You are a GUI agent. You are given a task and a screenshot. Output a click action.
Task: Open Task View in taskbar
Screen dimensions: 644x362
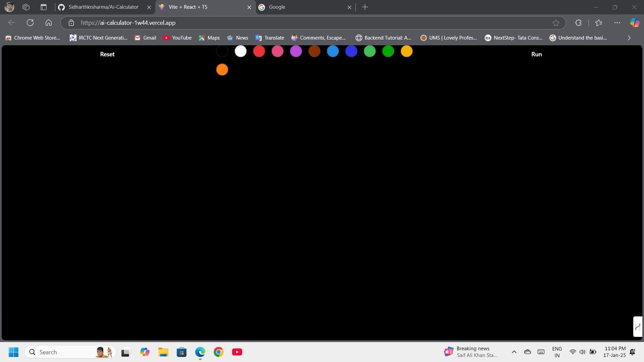point(125,352)
